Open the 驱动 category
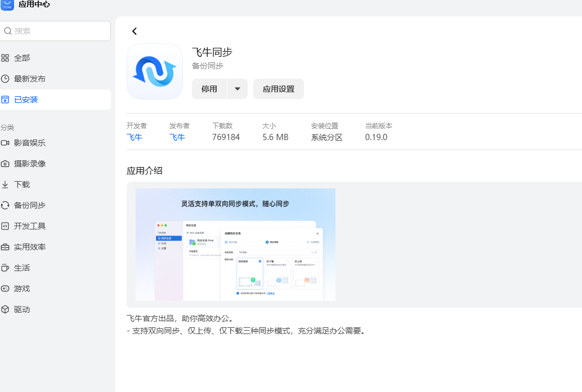582x392 pixels. pyautogui.click(x=22, y=309)
